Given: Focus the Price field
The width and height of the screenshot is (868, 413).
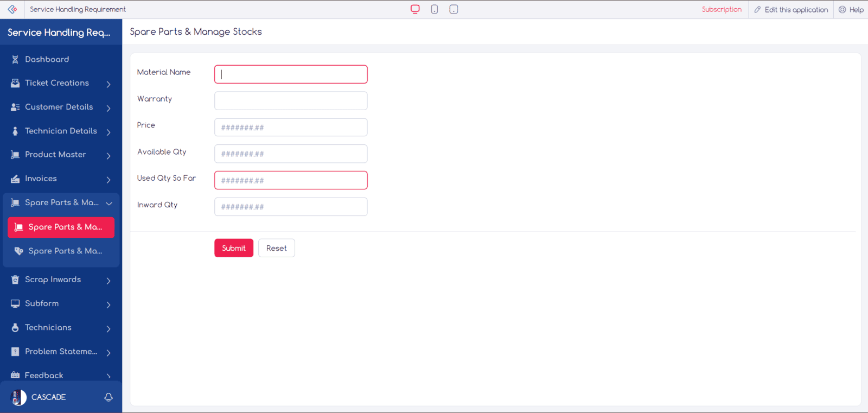Looking at the screenshot, I should coord(291,128).
